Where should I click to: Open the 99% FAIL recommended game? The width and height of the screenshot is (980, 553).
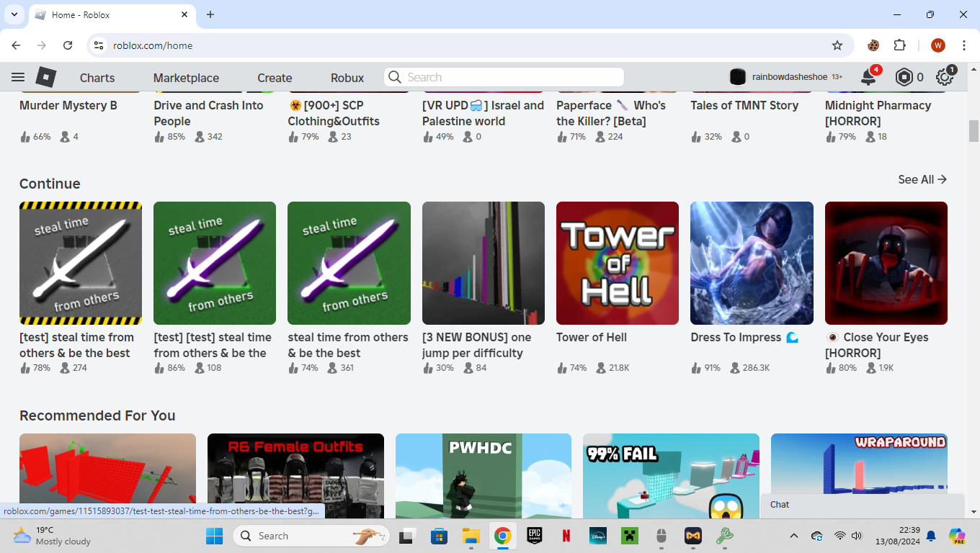[671, 475]
